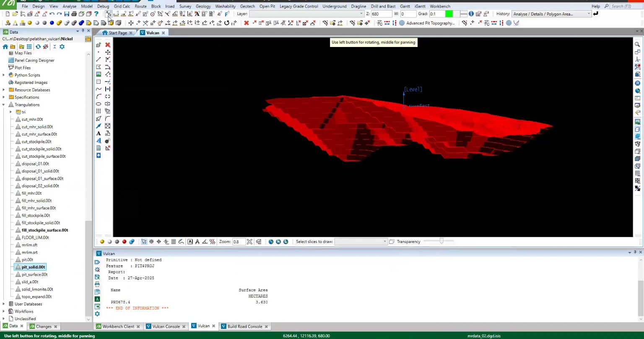This screenshot has width=644, height=339.
Task: Click the print icon in the top toolbar
Action: 74,14
